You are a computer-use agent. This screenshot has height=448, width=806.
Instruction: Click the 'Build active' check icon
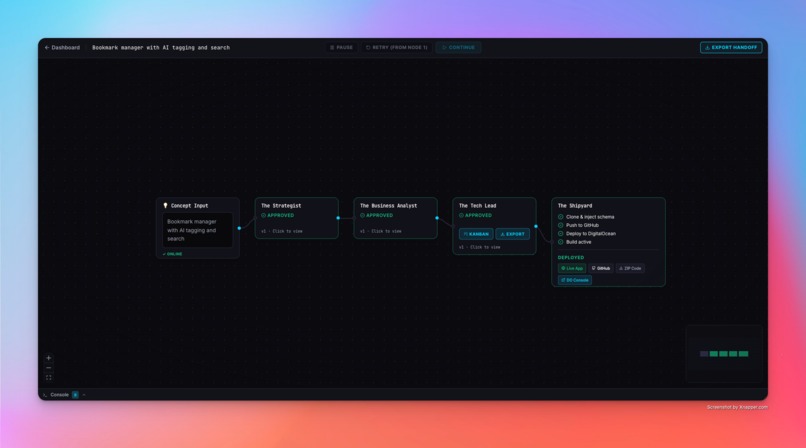pos(561,242)
